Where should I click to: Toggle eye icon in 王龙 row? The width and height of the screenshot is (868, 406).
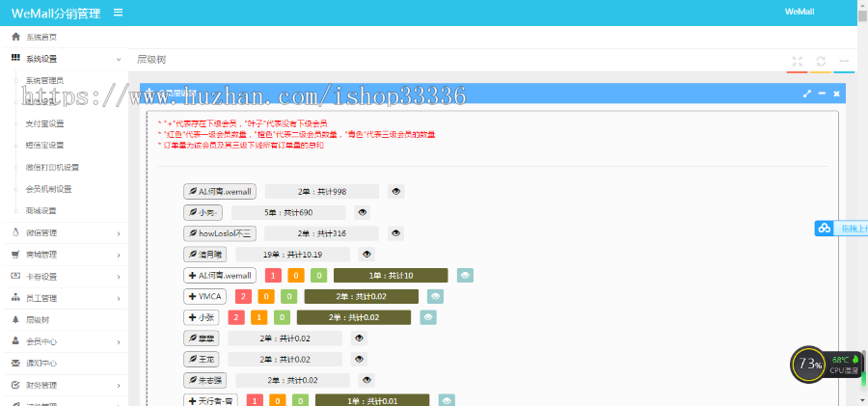click(x=360, y=360)
